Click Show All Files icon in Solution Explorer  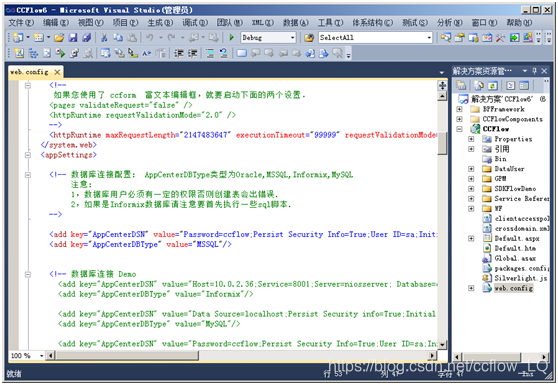[479, 85]
